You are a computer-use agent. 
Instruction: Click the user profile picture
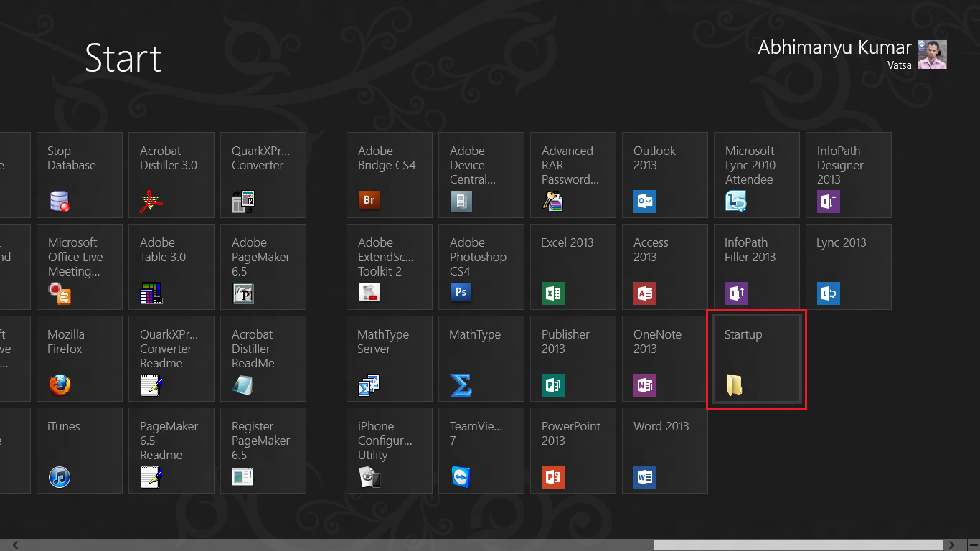[x=933, y=55]
